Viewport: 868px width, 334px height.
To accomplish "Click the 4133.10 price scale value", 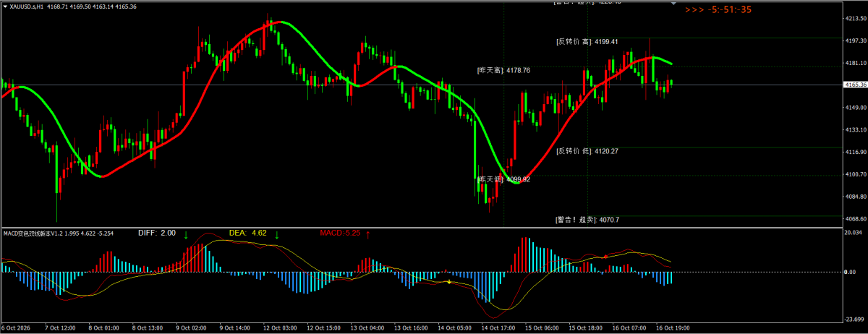I will pos(856,130).
